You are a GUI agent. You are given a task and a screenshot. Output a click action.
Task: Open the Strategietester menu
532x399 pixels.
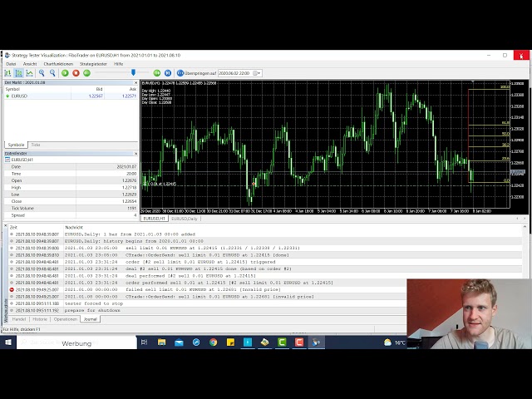coord(93,64)
